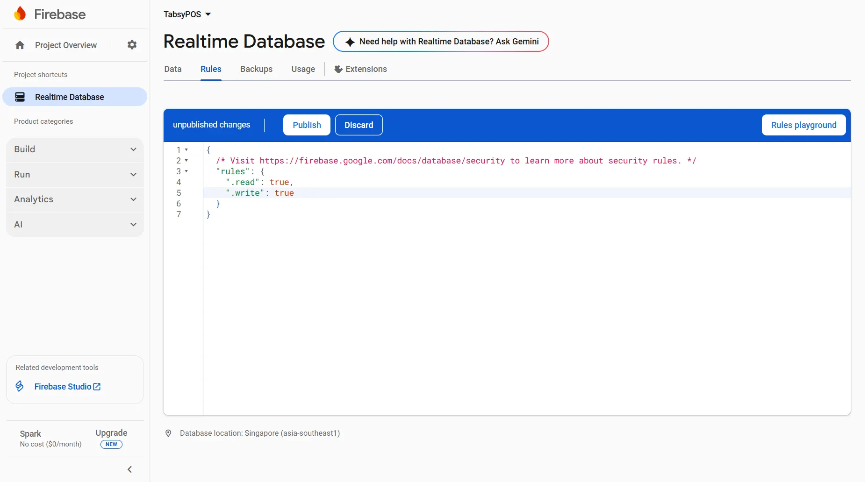
Task: Click the Extensions puzzle icon
Action: coord(338,69)
